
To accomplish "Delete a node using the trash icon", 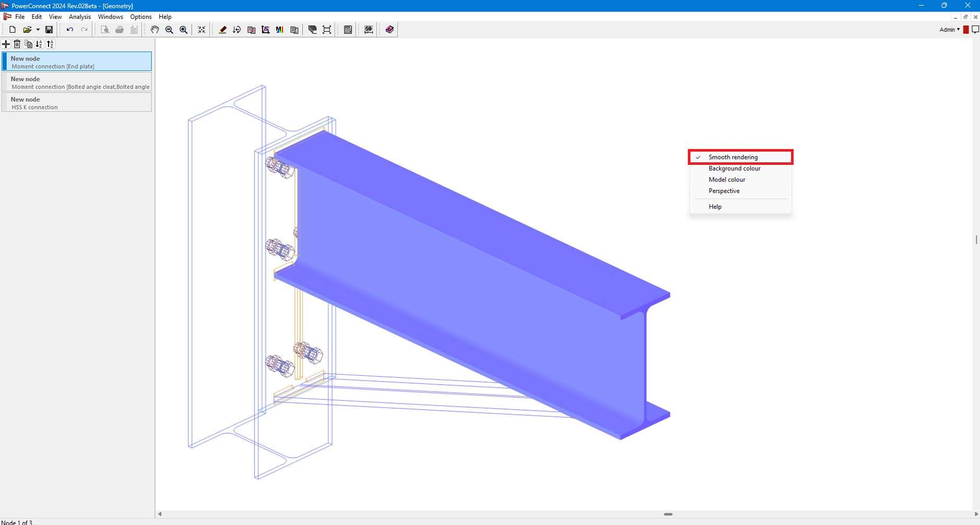I will [x=17, y=44].
